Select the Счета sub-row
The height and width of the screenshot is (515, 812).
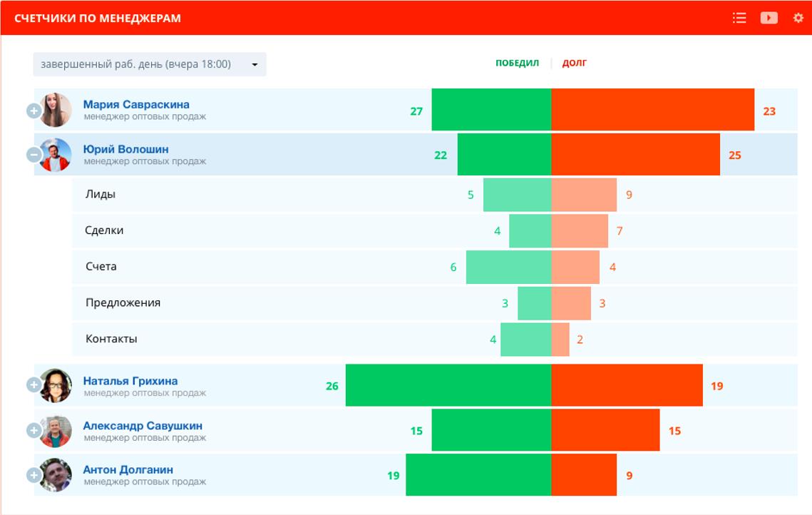(101, 266)
